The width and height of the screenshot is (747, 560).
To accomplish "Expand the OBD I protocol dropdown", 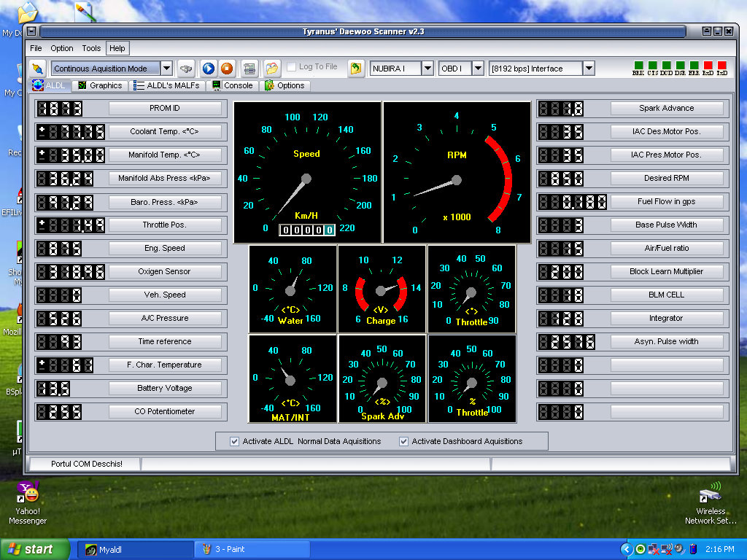I will 478,69.
